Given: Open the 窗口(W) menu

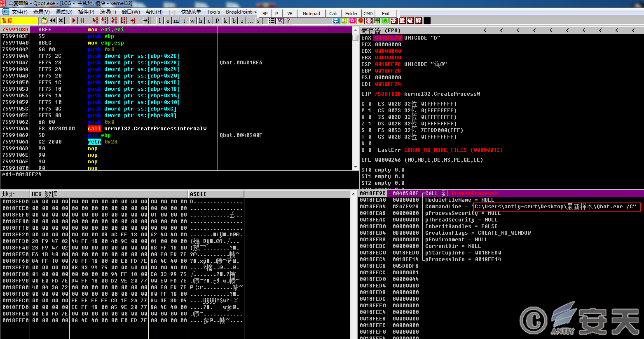Looking at the screenshot, I should (x=131, y=12).
